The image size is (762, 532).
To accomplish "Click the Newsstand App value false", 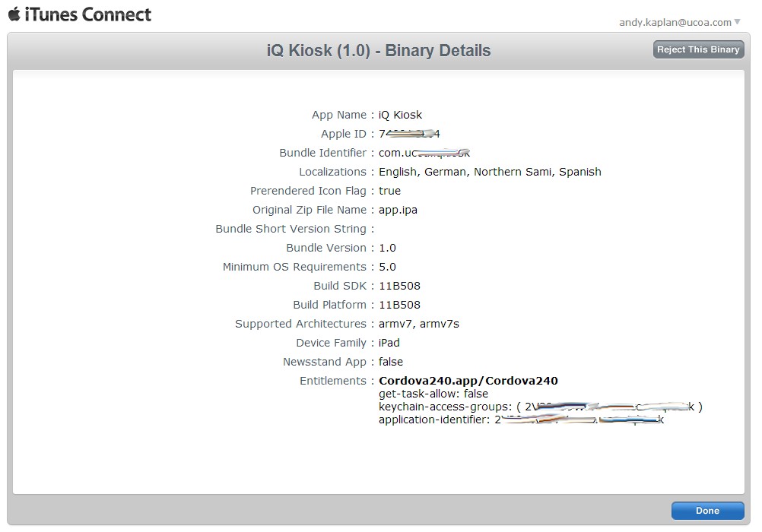I will pos(391,362).
